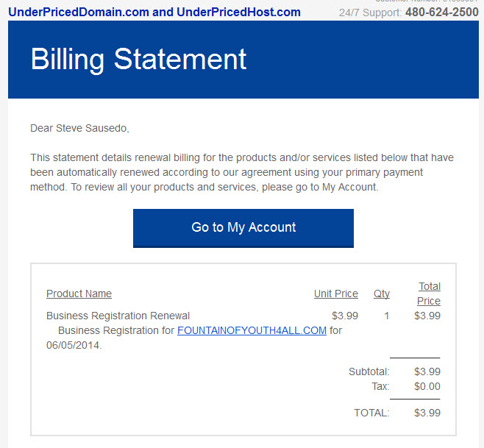Click the quantity value 1
484x448 pixels.
pyautogui.click(x=386, y=316)
